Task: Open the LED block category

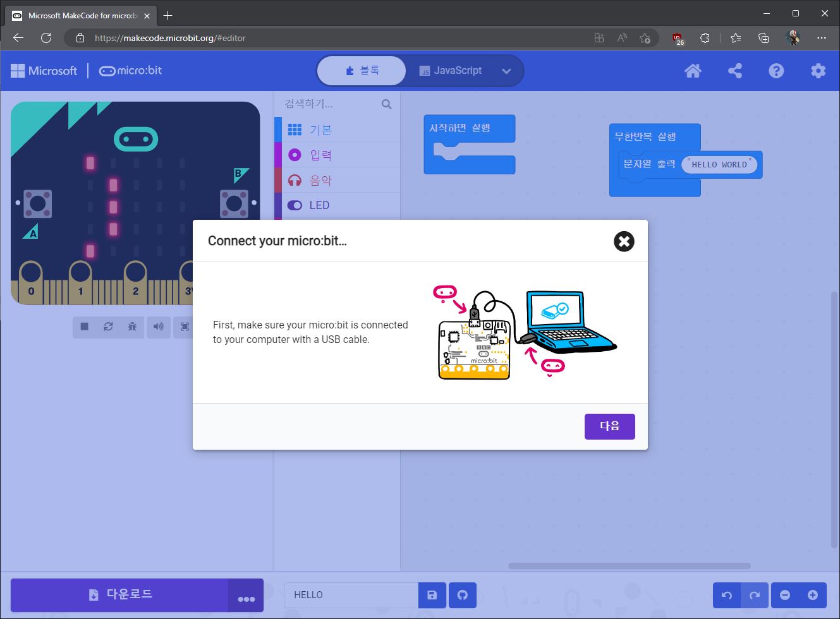Action: [x=338, y=205]
